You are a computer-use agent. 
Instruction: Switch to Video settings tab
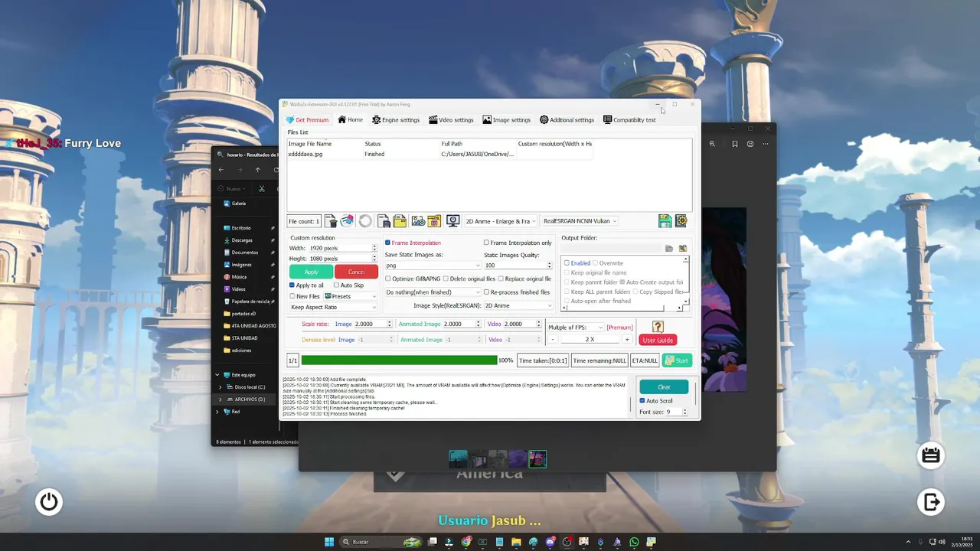point(451,120)
